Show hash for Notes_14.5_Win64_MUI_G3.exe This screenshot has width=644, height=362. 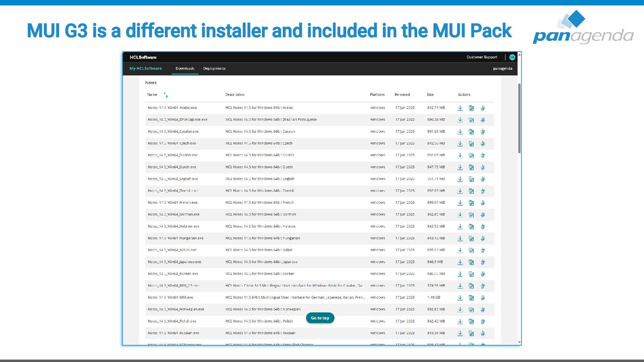coord(483,286)
